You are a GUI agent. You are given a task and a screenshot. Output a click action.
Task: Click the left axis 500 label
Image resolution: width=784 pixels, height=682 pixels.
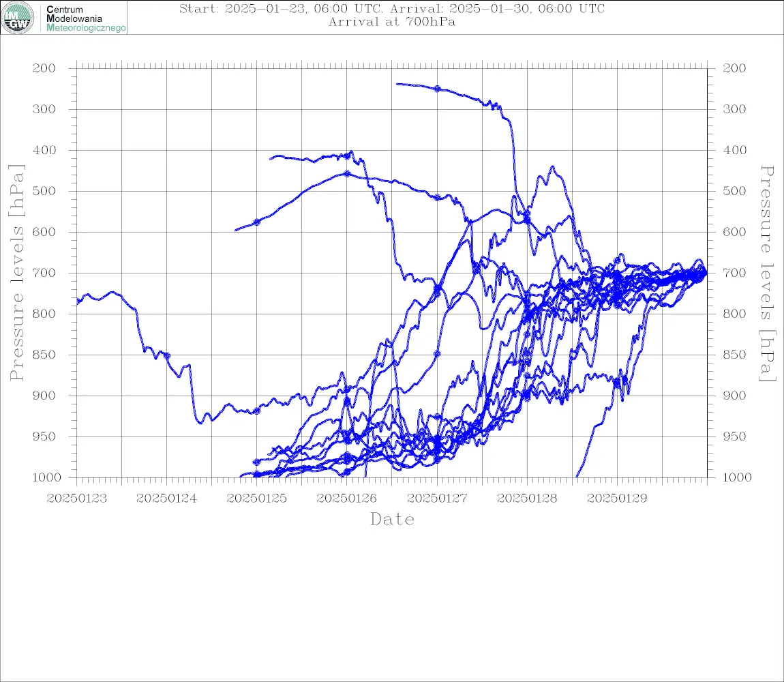44,191
